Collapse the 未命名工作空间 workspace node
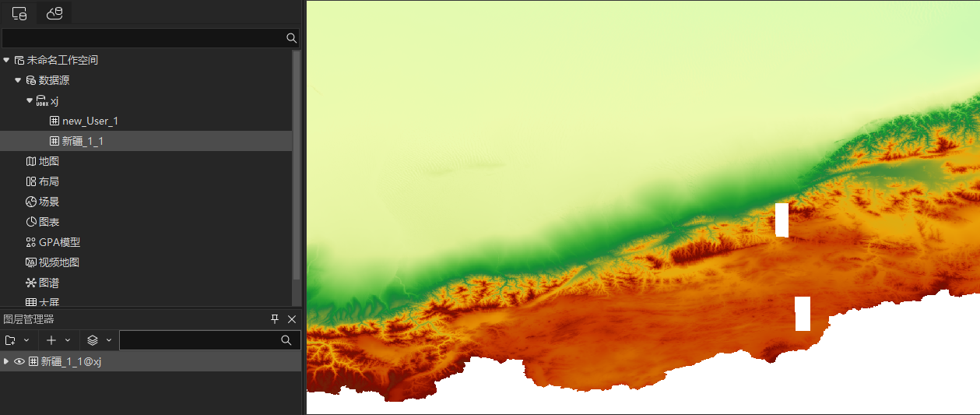The width and height of the screenshot is (980, 415). (6, 60)
